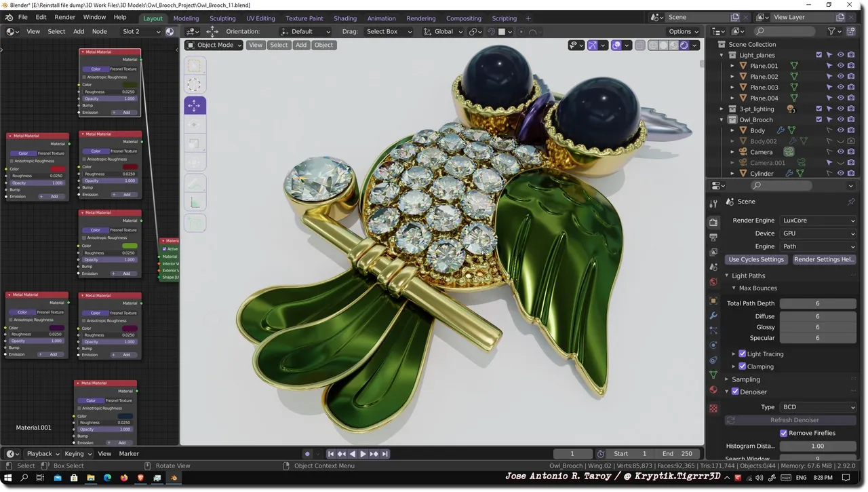Open the Material properties tab
The height and width of the screenshot is (492, 868).
click(713, 390)
